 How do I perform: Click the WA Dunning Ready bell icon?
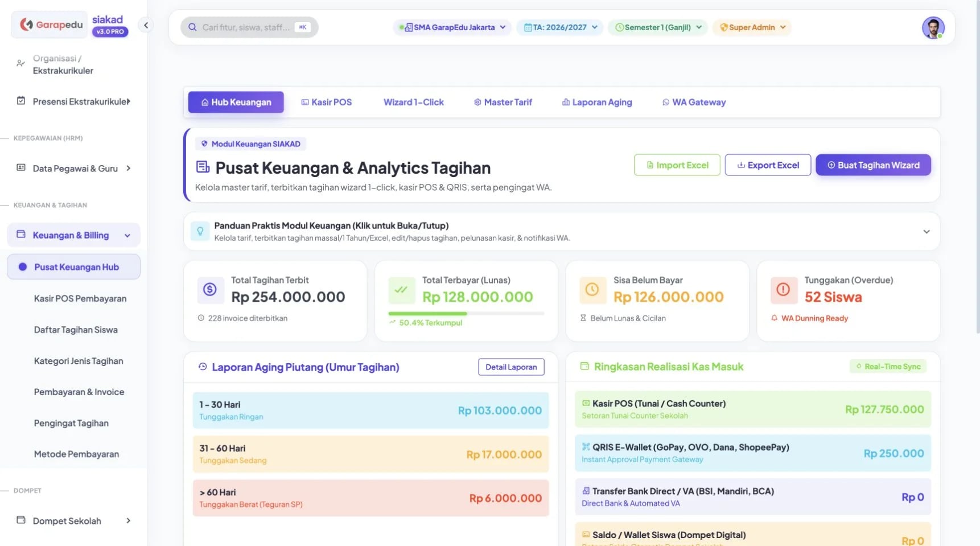pos(774,318)
